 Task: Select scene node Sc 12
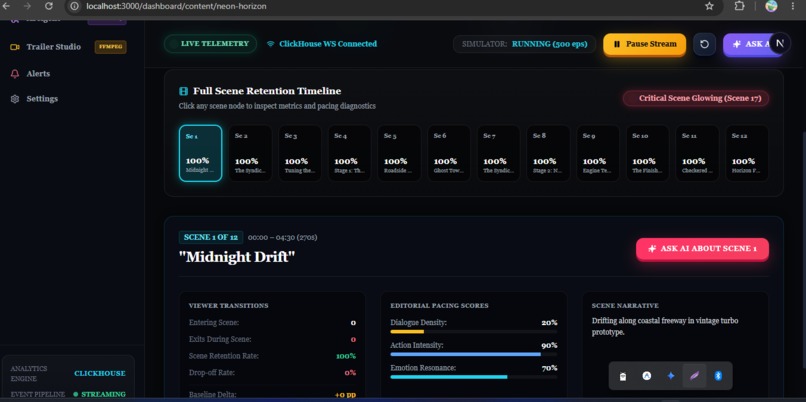click(x=747, y=153)
